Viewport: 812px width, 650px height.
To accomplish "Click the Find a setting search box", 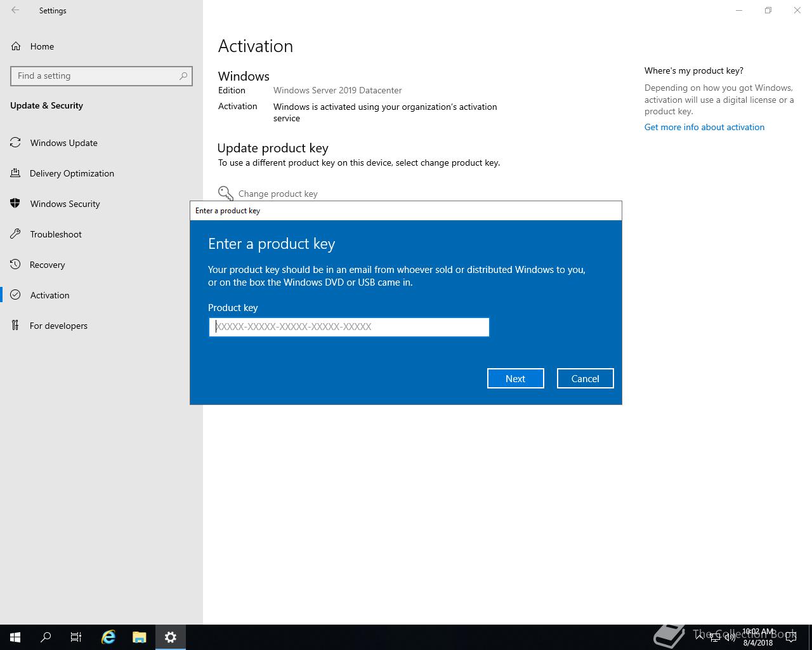I will click(x=101, y=76).
